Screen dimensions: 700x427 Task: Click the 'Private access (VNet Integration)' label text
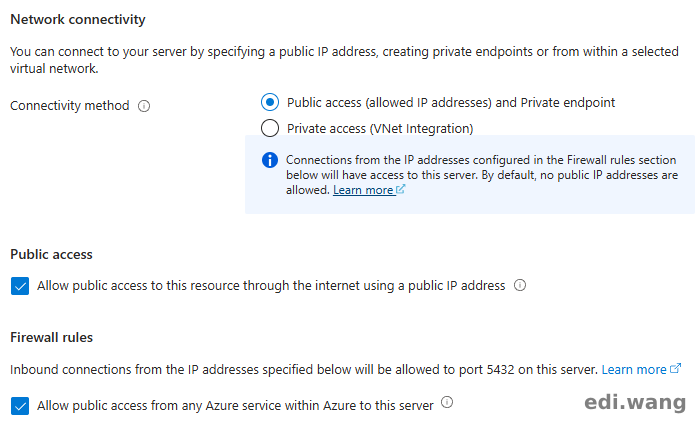point(380,128)
